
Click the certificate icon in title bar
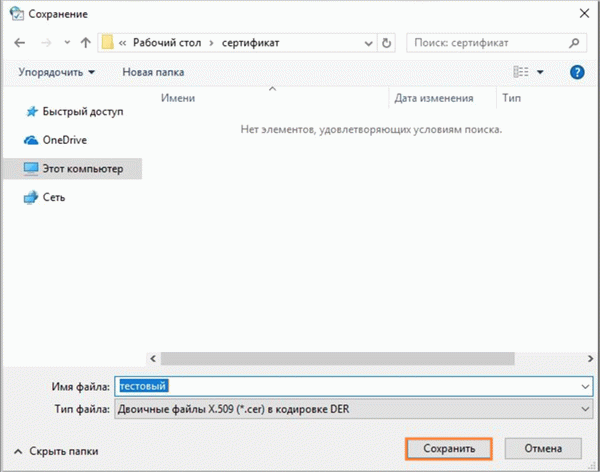(x=17, y=13)
